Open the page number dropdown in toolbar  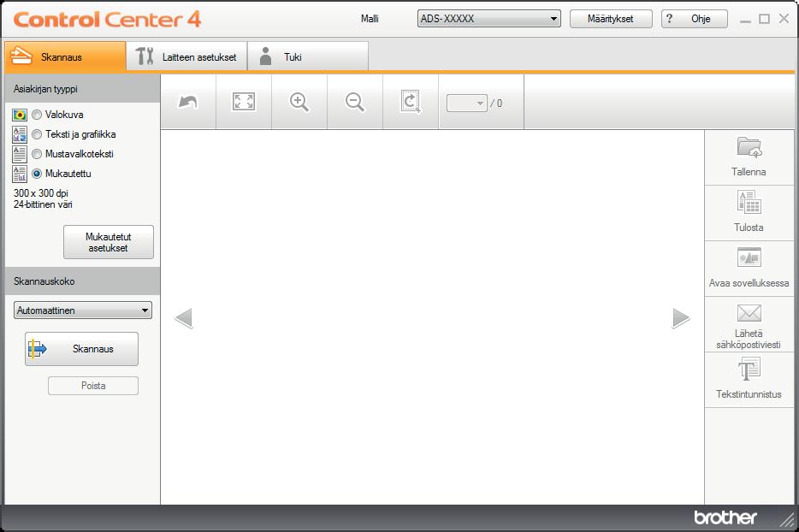467,103
